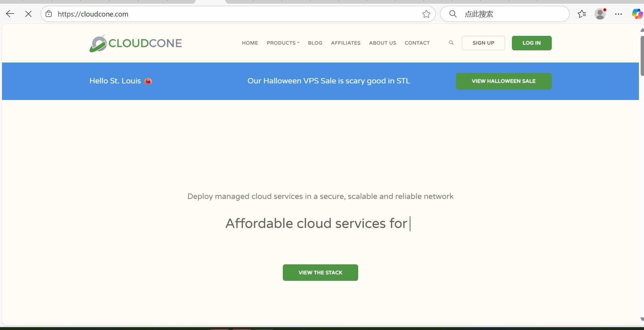Click the browser back arrow

click(x=10, y=14)
